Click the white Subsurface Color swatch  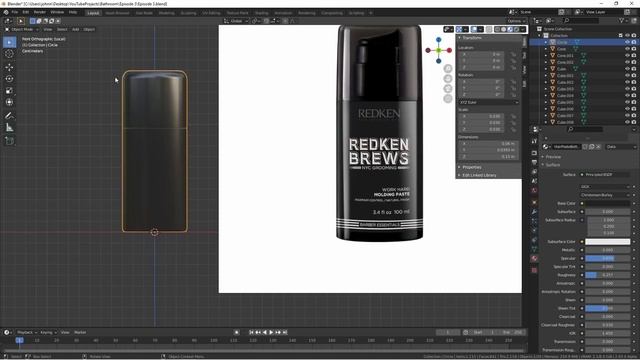pyautogui.click(x=608, y=242)
